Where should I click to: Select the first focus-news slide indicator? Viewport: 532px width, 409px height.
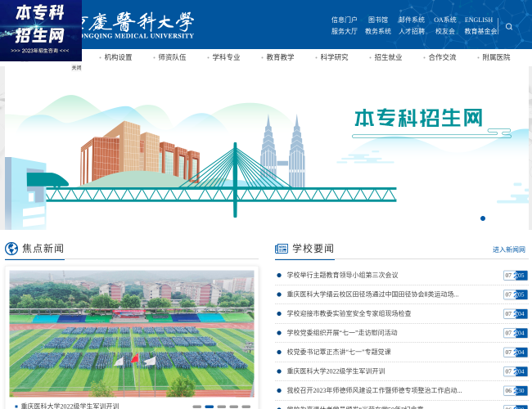coord(196,407)
